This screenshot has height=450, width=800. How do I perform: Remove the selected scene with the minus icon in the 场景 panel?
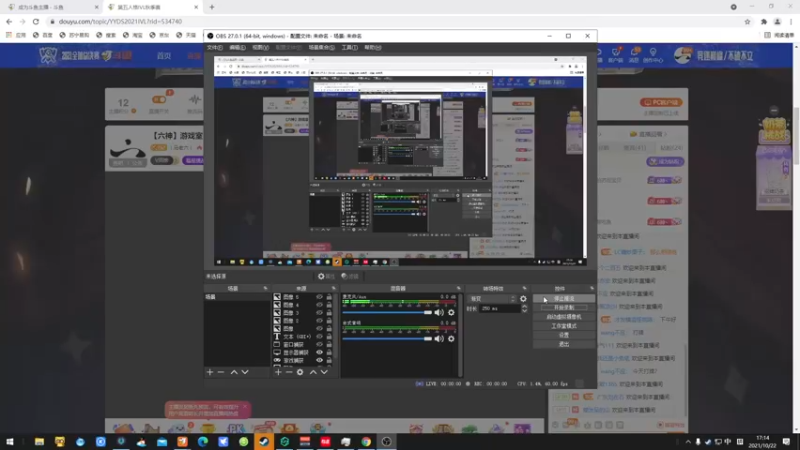221,372
